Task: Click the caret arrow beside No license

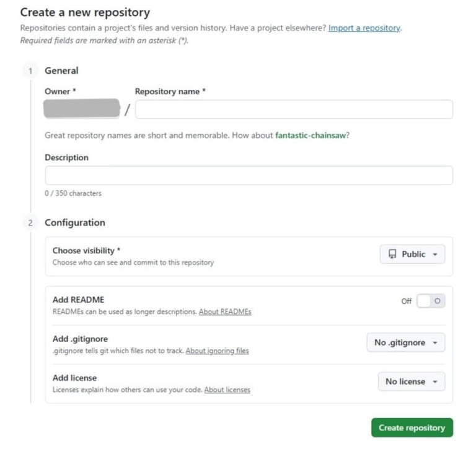Action: (435, 382)
